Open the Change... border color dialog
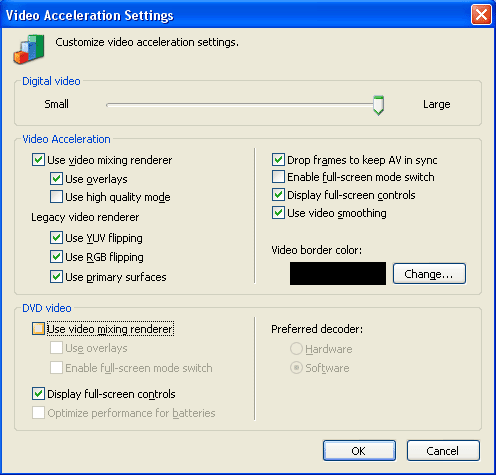 (x=429, y=274)
